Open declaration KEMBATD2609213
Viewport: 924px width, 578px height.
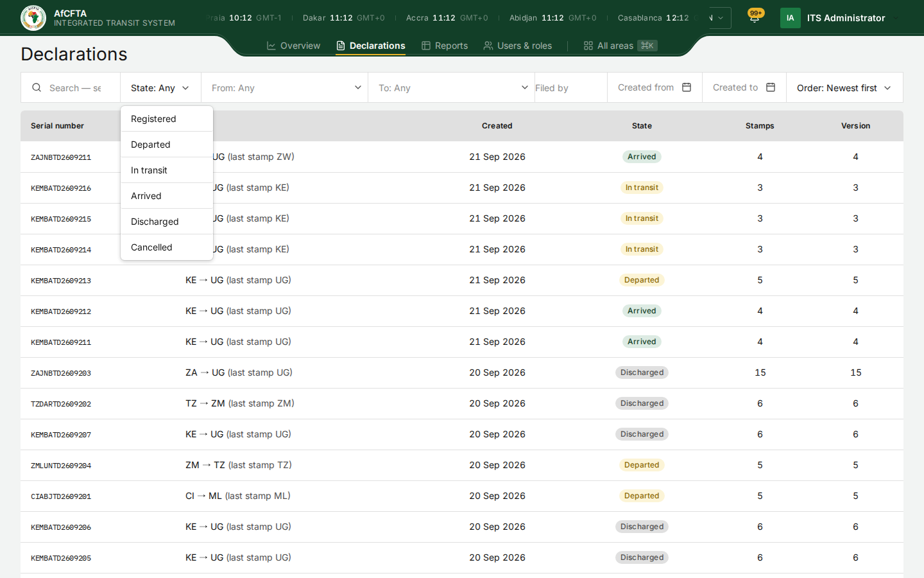61,281
